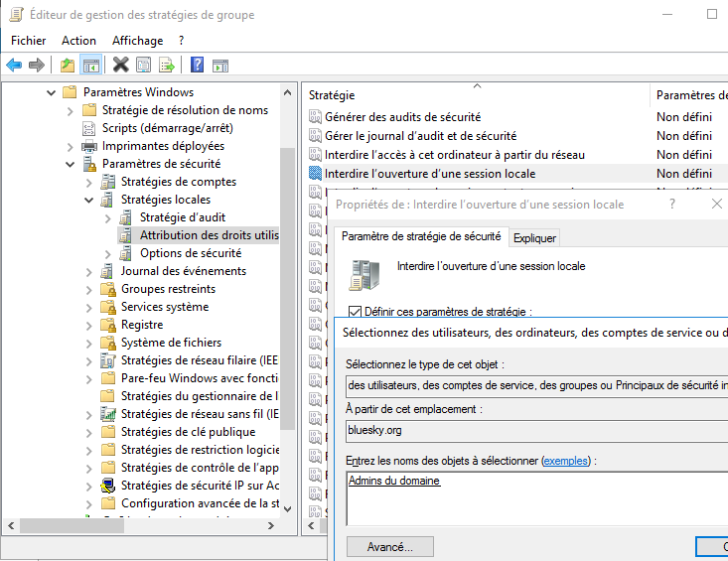Select Pare-feu Windows avec fonctions tree item
The width and height of the screenshot is (728, 561).
pyautogui.click(x=200, y=378)
